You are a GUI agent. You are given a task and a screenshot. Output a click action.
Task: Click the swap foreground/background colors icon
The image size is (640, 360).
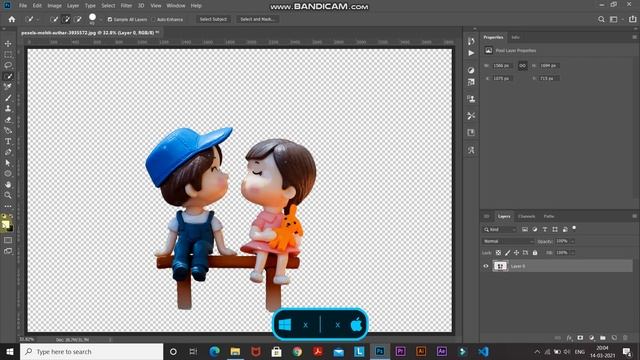[x=11, y=216]
